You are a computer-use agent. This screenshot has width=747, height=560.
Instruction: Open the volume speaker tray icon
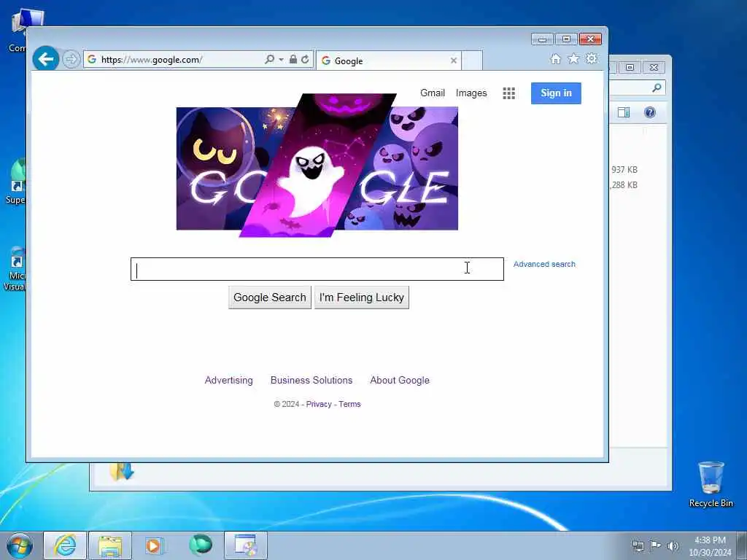(673, 545)
